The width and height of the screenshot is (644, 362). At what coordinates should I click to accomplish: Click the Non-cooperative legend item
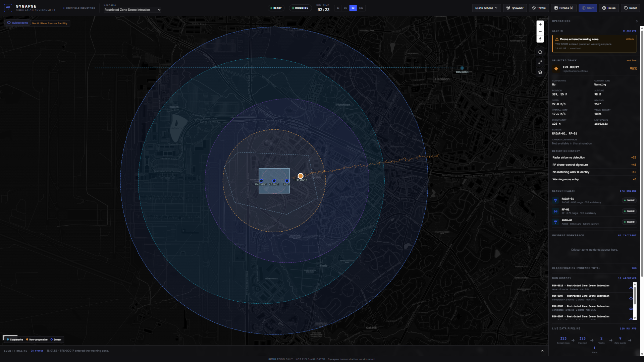[37, 340]
